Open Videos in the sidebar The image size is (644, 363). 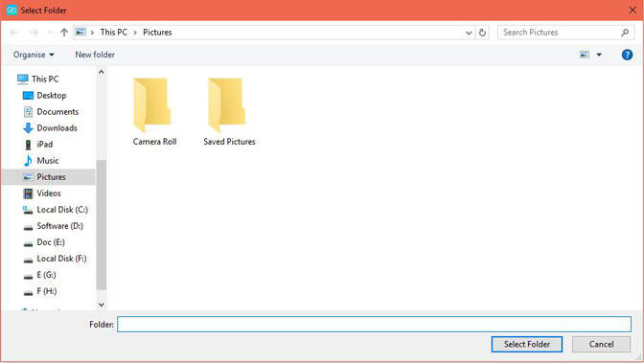[x=49, y=193]
